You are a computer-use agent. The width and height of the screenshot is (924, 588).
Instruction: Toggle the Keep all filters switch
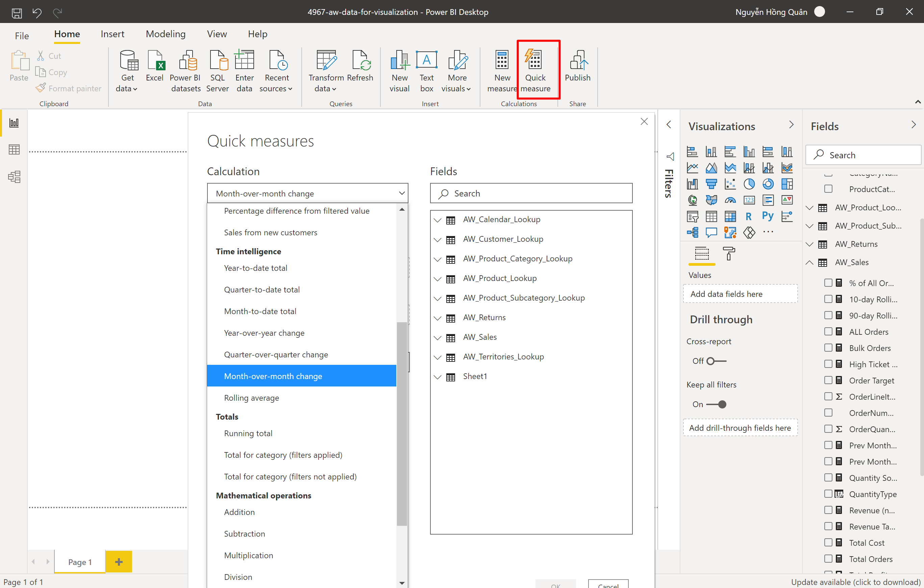(716, 404)
